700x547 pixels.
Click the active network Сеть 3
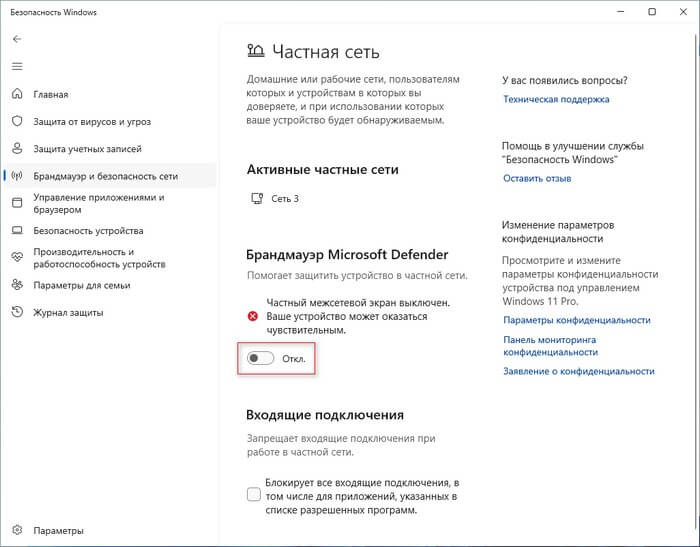pos(284,198)
